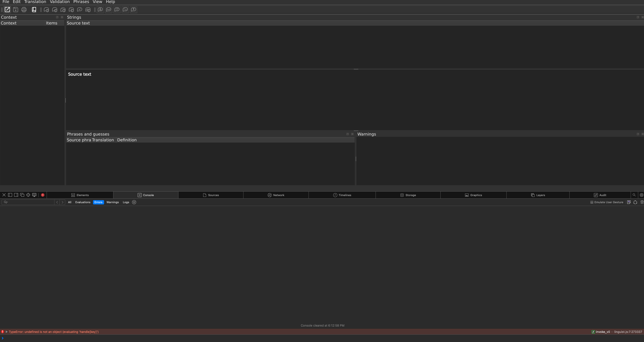Open linguist.js:7:273337 source link
The width and height of the screenshot is (644, 342).
[x=628, y=332]
